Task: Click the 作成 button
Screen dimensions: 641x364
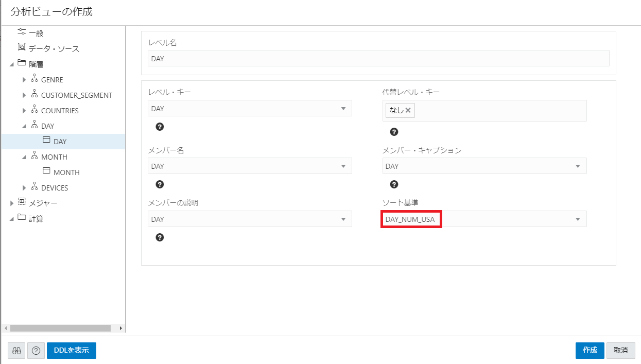Action: (590, 351)
